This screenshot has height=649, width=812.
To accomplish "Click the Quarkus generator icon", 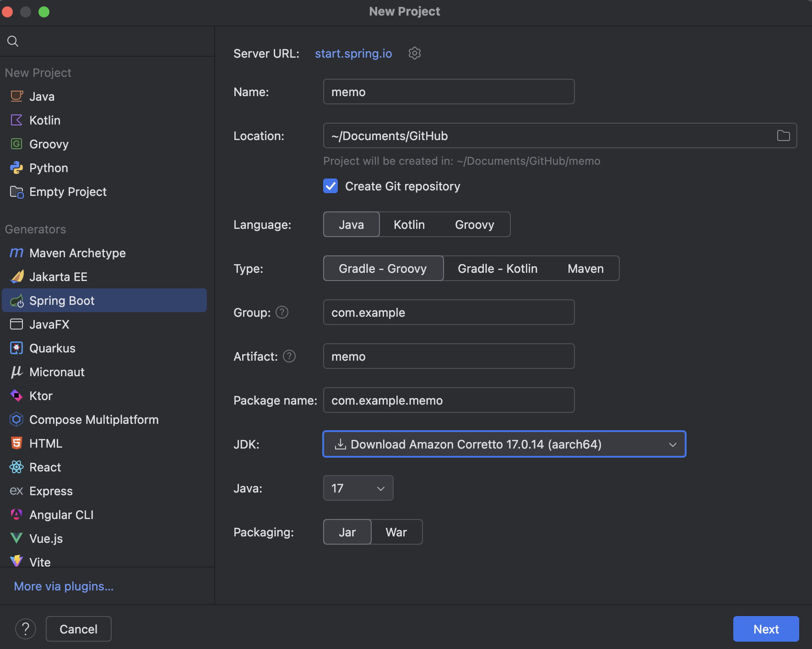I will click(16, 348).
